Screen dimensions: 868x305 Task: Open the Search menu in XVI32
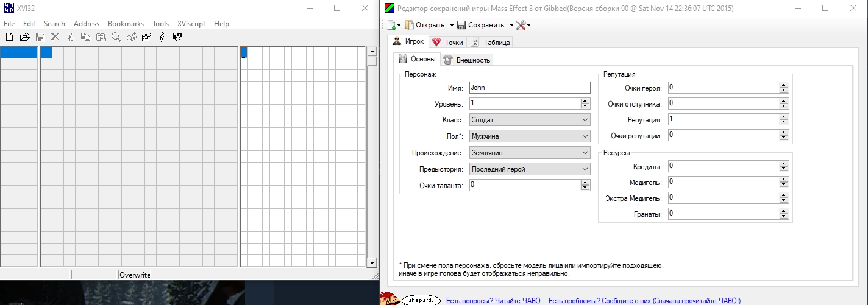click(54, 24)
